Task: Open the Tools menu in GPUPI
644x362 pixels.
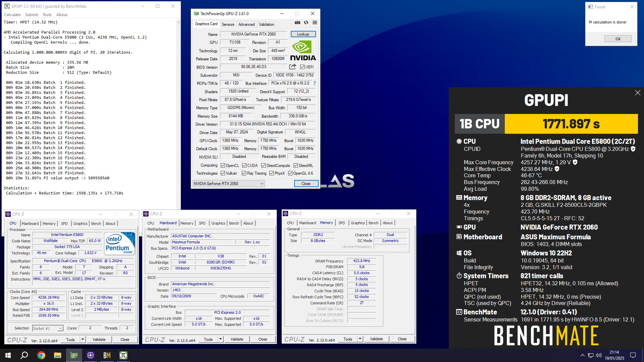Action: [x=47, y=14]
